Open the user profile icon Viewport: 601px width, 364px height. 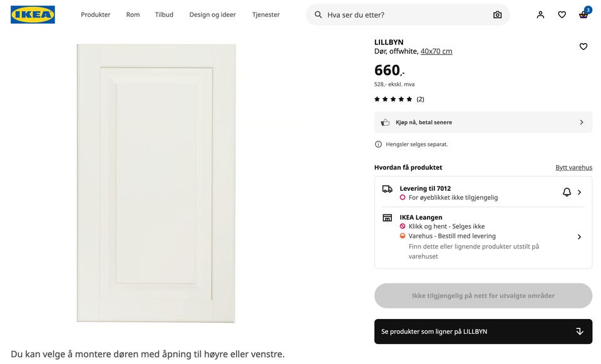point(540,14)
